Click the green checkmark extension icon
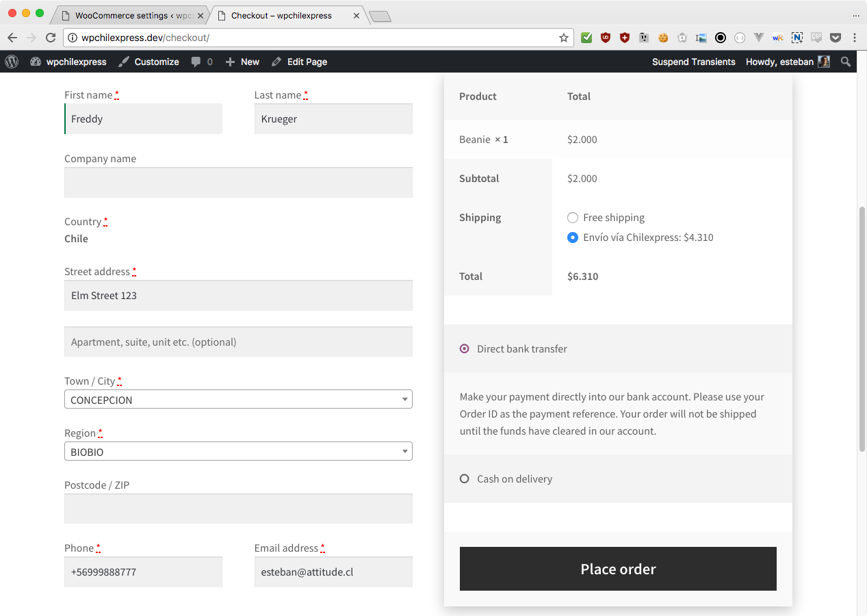The image size is (867, 616). (x=586, y=38)
